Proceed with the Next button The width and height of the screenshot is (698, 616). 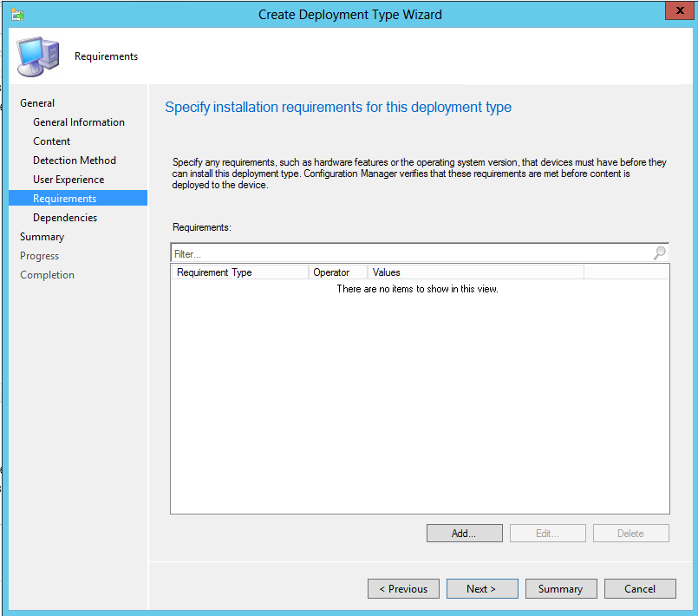click(482, 589)
